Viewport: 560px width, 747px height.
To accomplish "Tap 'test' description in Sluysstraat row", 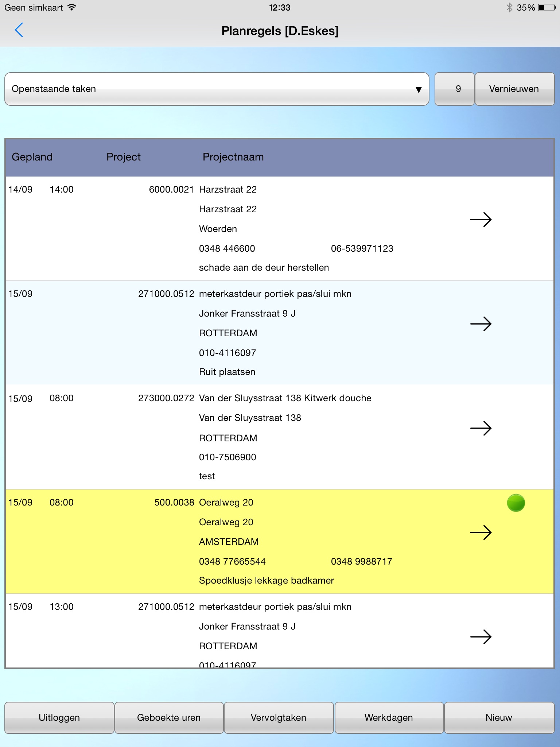I will coord(207,476).
